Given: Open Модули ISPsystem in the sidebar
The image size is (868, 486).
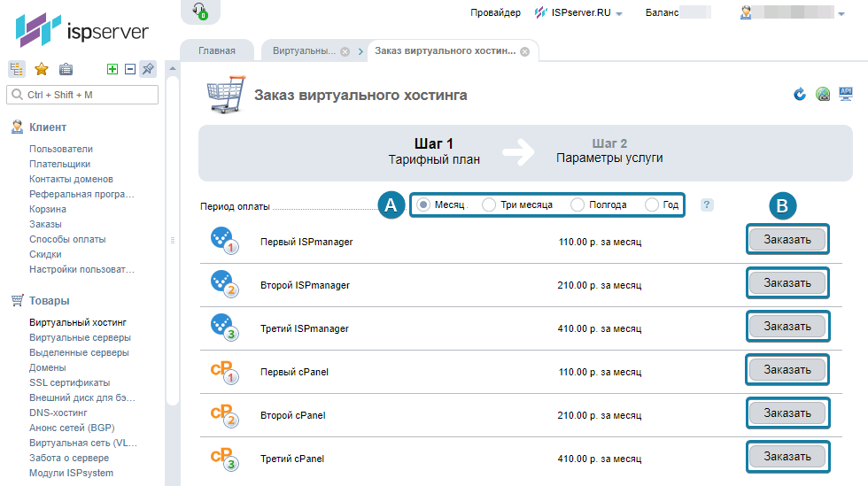Looking at the screenshot, I should [x=72, y=473].
